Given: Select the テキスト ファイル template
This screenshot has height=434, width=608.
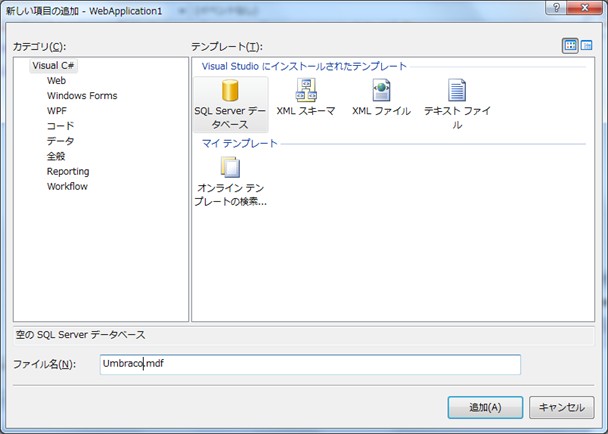Looking at the screenshot, I should 457,104.
